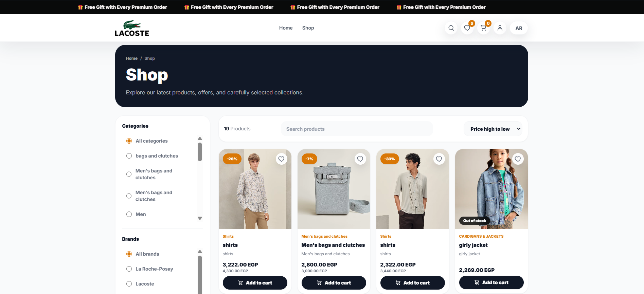Add the 2,322.00 EGP shirts to cart
The image size is (644, 294).
point(412,283)
